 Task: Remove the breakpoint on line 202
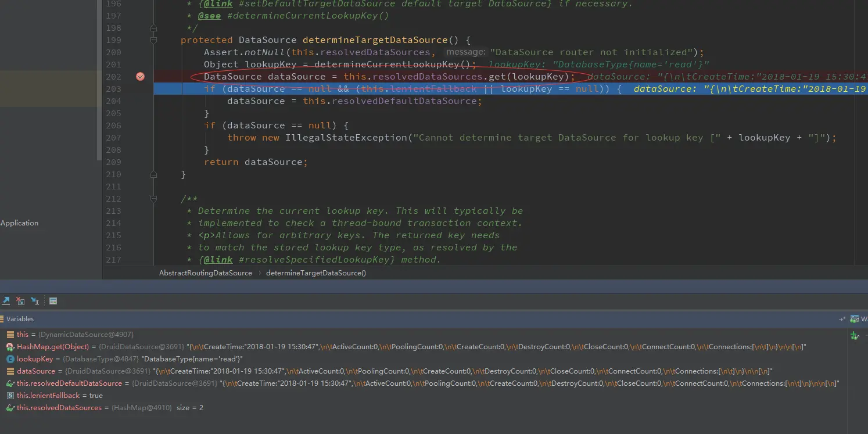click(x=140, y=77)
